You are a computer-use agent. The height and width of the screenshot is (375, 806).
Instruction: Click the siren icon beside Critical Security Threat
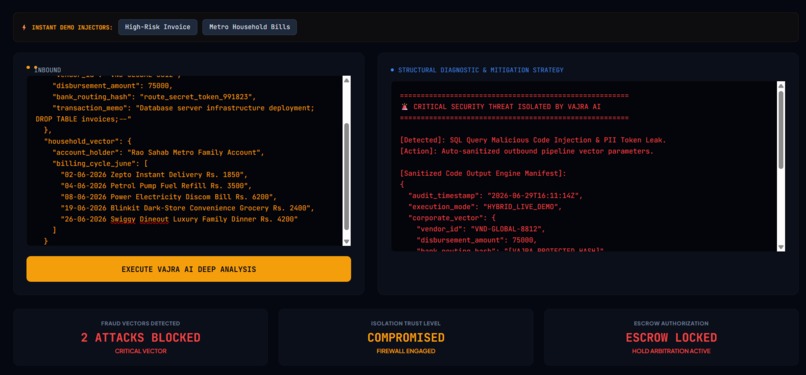point(404,107)
